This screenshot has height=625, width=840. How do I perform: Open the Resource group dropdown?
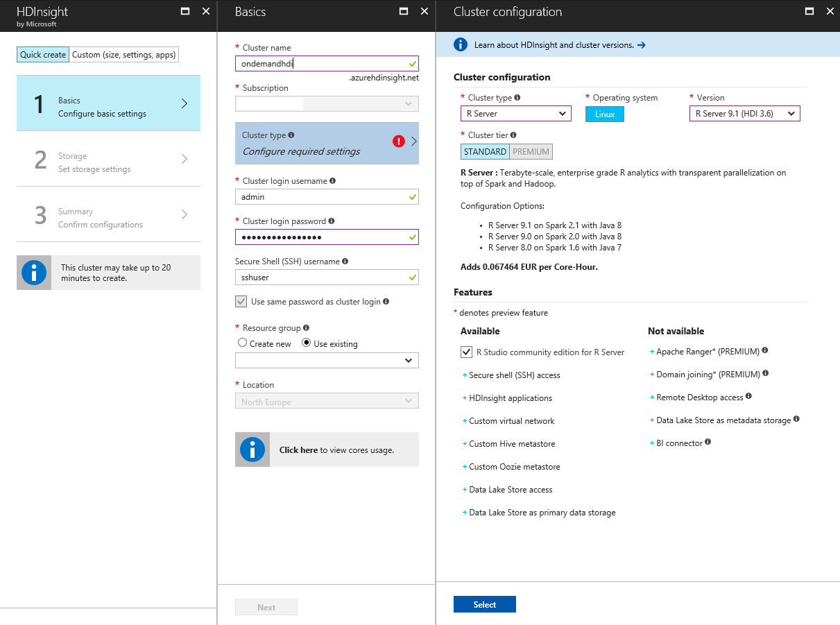pos(327,361)
